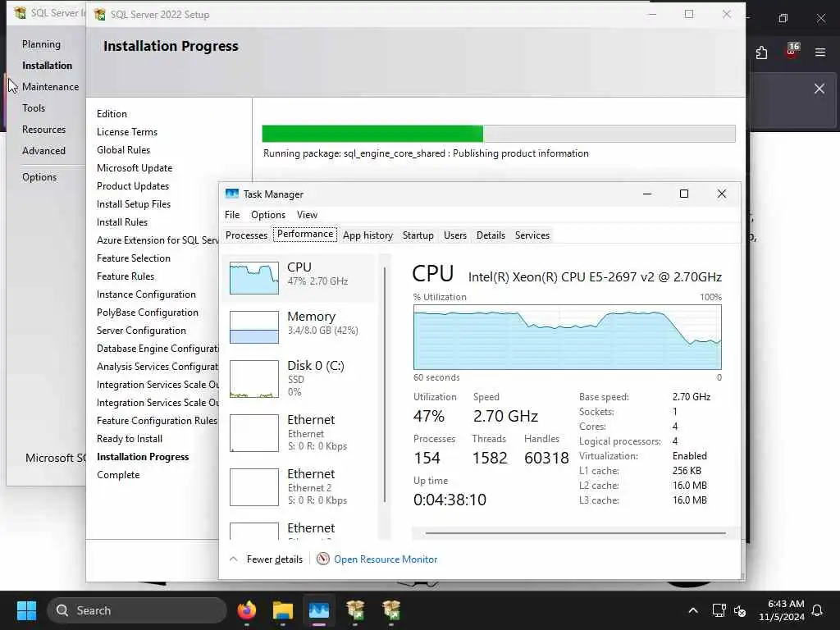
Task: Click the Global Rules setup step
Action: (123, 150)
